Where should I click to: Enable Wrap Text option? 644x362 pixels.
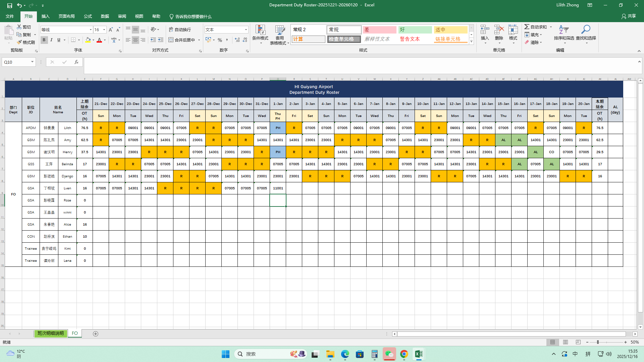[x=180, y=29]
